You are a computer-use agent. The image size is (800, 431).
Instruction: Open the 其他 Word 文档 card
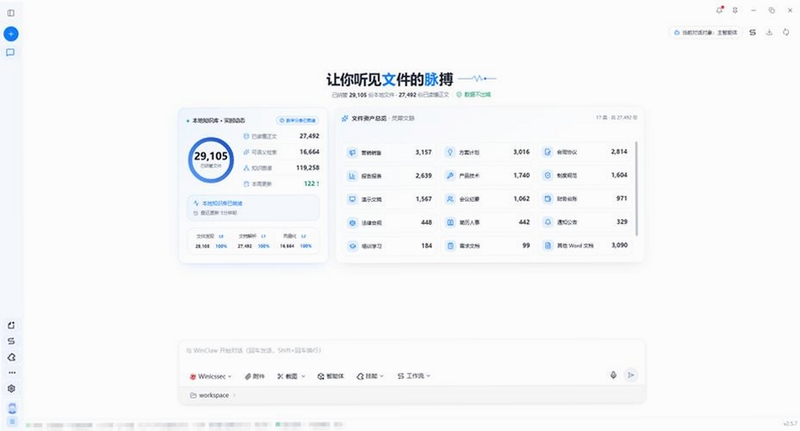coord(585,245)
